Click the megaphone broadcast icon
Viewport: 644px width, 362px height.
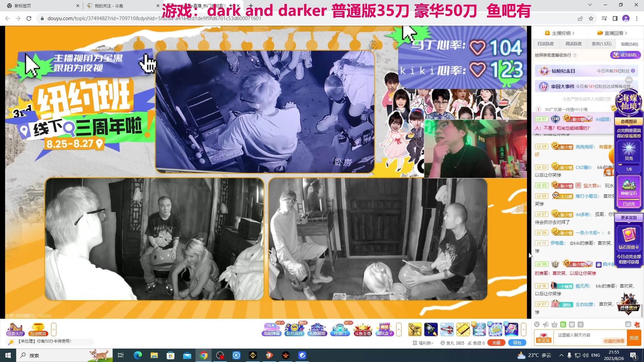[x=546, y=324]
